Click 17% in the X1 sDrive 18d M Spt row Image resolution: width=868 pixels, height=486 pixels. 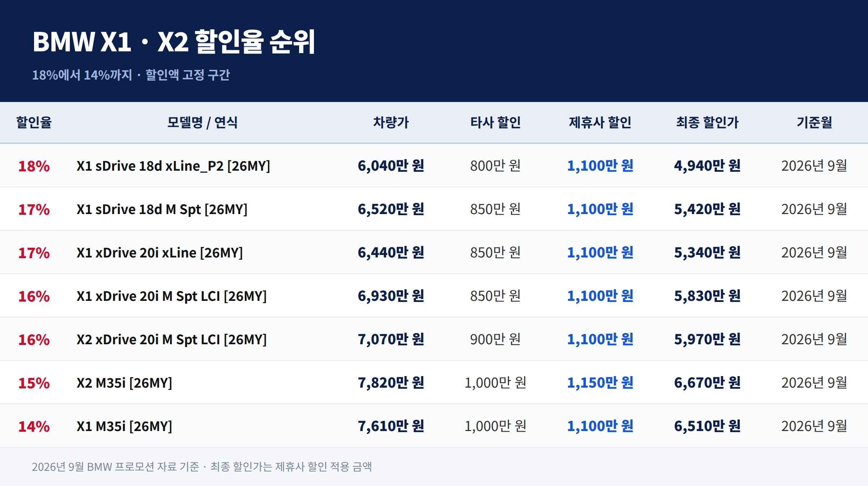34,209
